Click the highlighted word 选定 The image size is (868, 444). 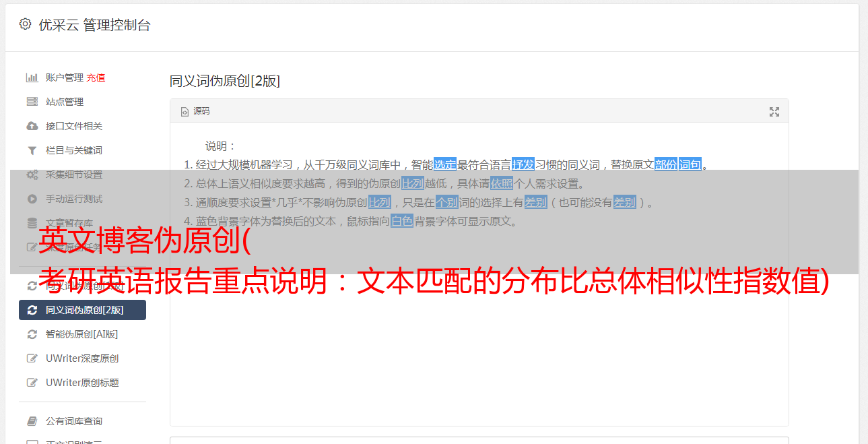pos(445,164)
